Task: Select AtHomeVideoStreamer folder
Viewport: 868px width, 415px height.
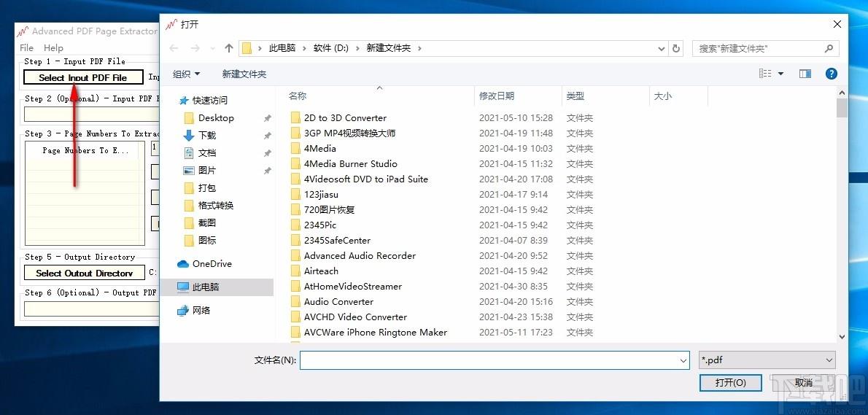Action: (352, 287)
